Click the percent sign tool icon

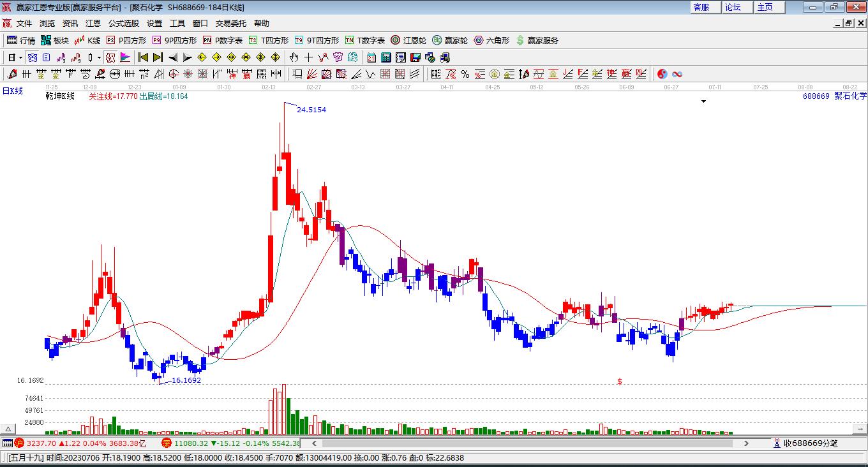point(465,74)
